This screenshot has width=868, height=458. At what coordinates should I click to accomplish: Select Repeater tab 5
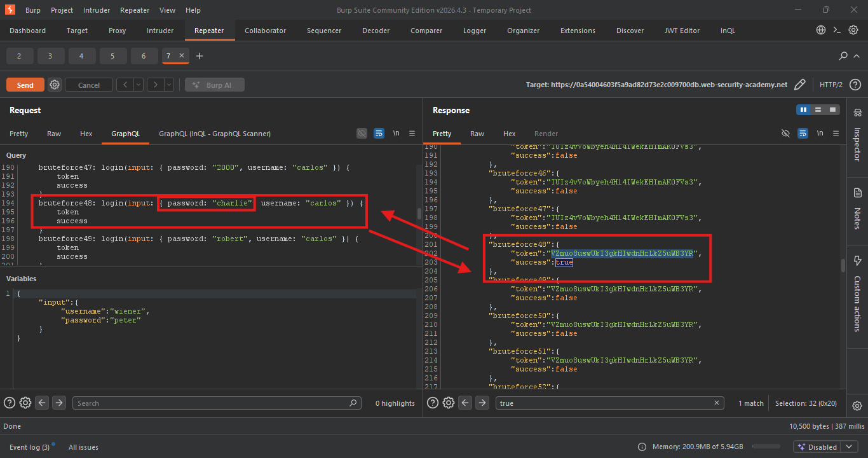pyautogui.click(x=113, y=56)
